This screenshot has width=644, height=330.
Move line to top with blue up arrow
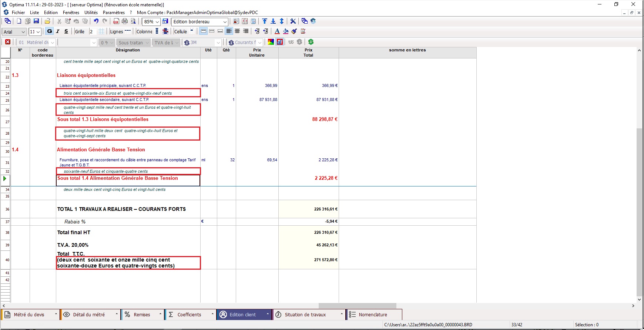tap(265, 21)
